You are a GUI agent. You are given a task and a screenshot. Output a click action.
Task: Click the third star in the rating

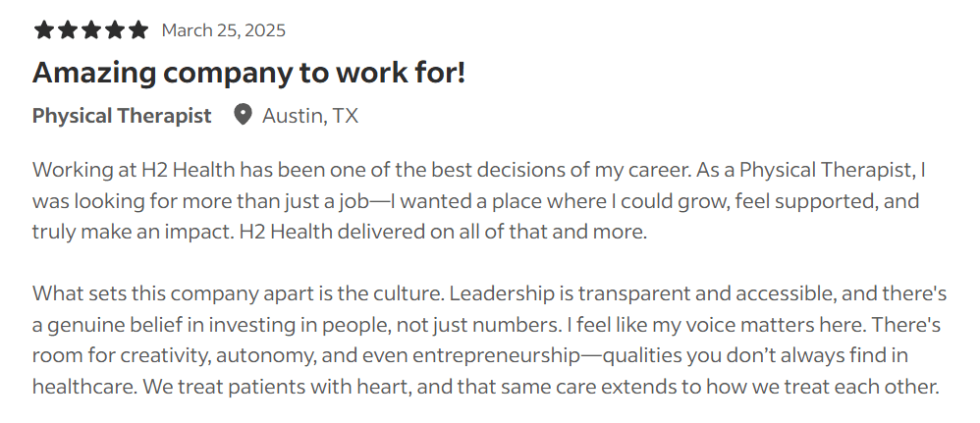click(x=91, y=30)
